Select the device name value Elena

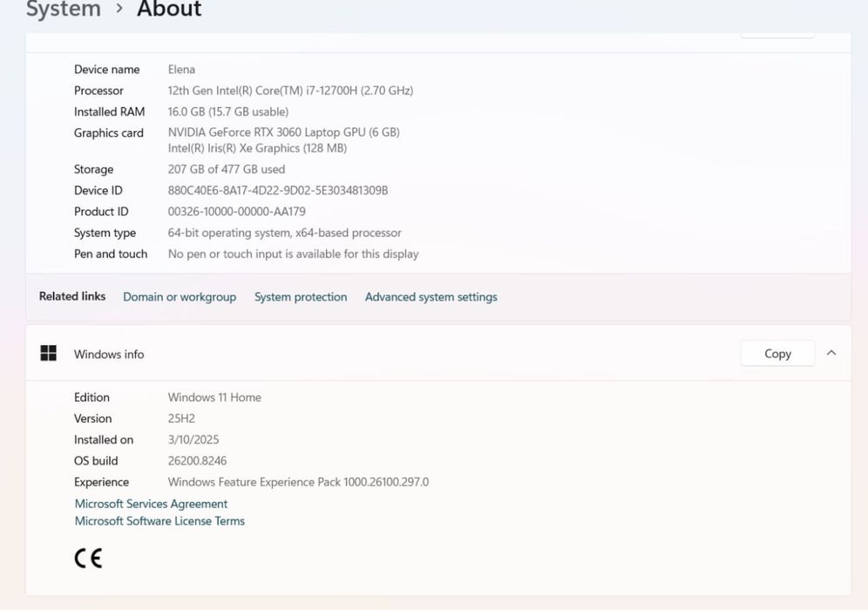pyautogui.click(x=181, y=69)
